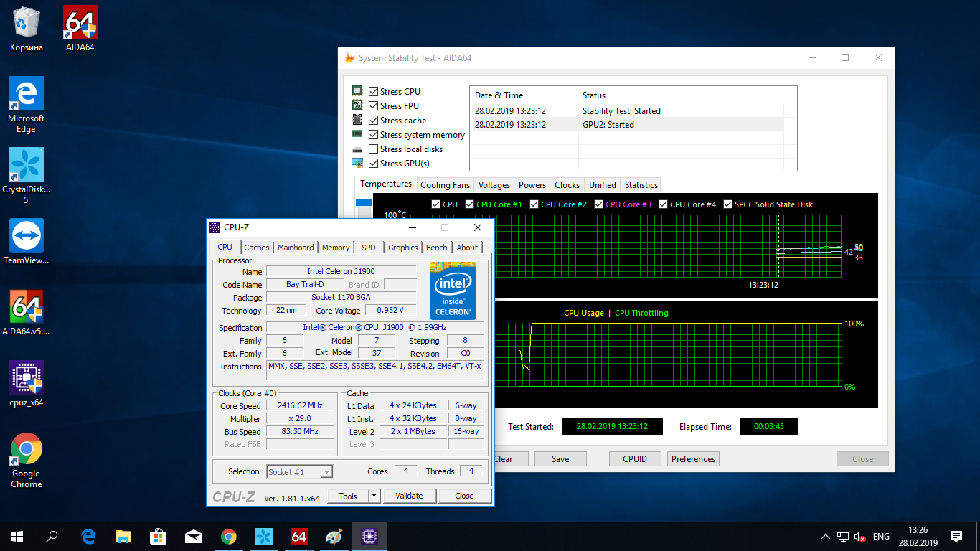Screen dimensions: 980x551
Task: Switch to the Unified tab
Action: 603,185
